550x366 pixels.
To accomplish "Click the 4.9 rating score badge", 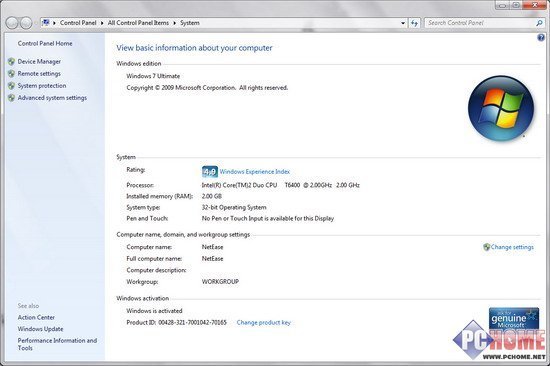I will [210, 172].
